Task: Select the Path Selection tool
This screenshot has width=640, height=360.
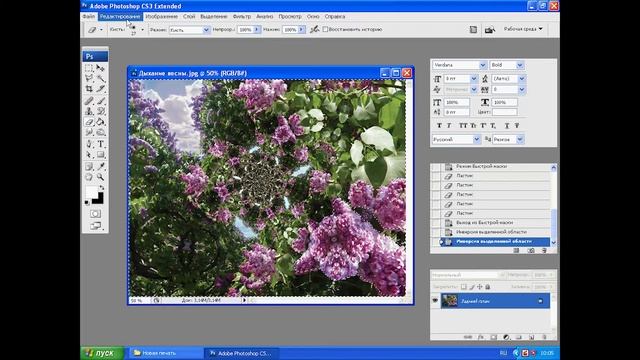Action: (89, 155)
